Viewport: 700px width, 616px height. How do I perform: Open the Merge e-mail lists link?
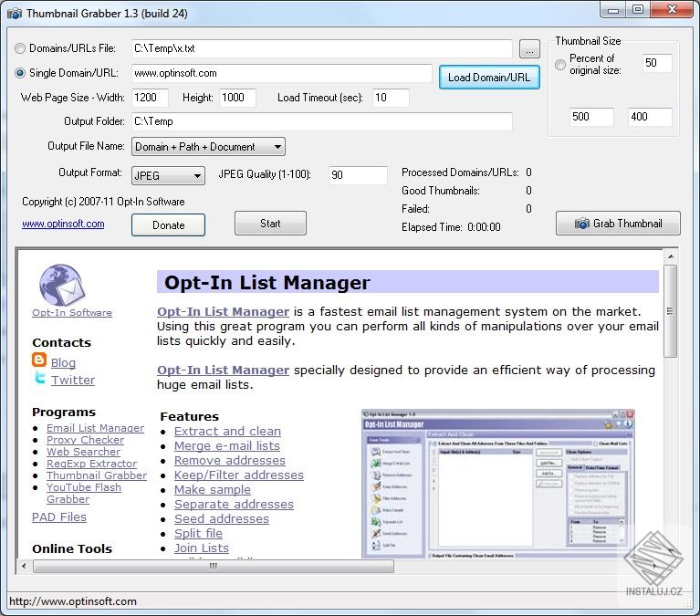(227, 446)
